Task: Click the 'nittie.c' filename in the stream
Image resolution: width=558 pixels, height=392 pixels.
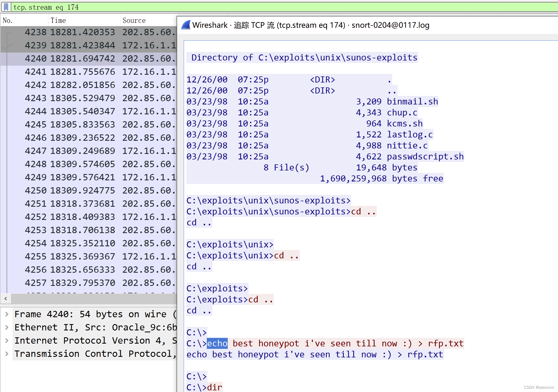Action: point(407,145)
